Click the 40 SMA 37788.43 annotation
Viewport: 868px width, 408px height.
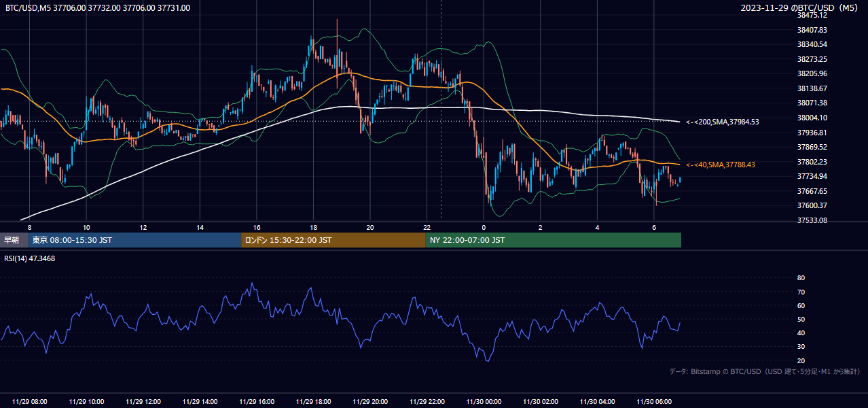tap(721, 165)
